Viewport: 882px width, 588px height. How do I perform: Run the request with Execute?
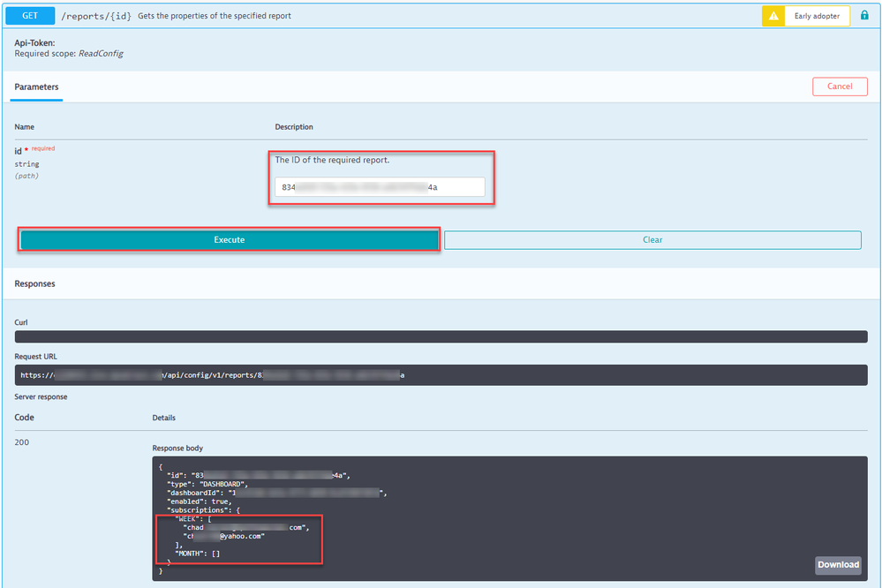pyautogui.click(x=229, y=240)
